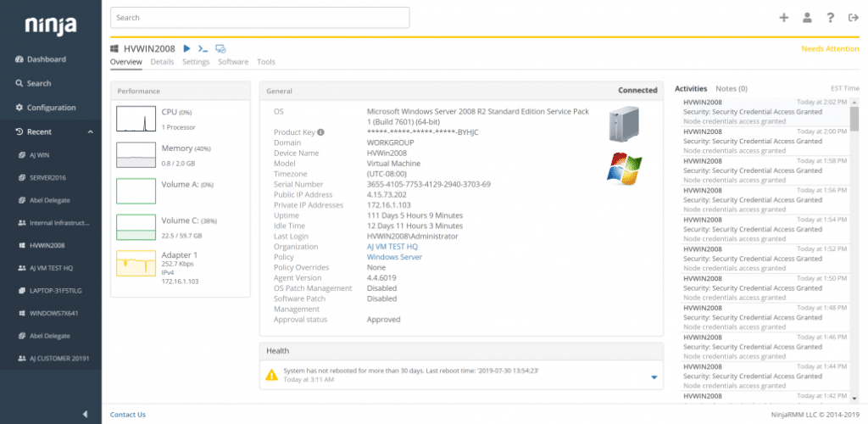Click the health warning triangle icon
The image size is (868, 424).
[271, 375]
